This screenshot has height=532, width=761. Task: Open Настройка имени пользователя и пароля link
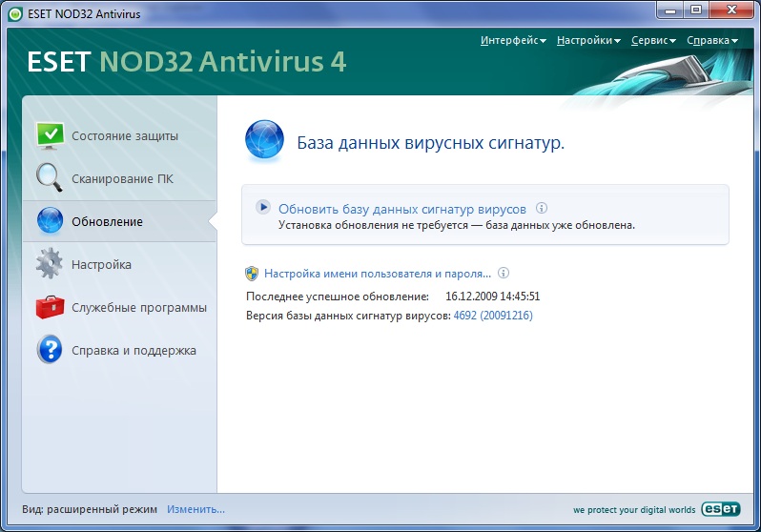(377, 272)
